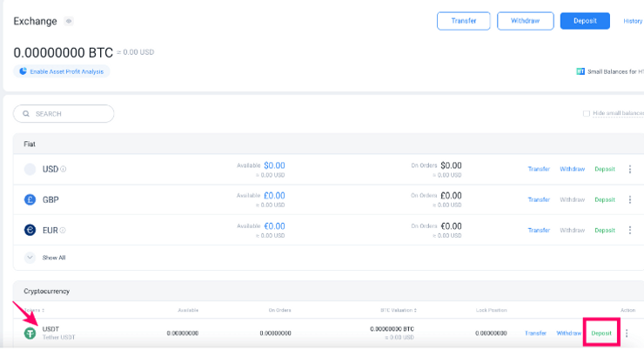Click the Lock Position column header

491,310
